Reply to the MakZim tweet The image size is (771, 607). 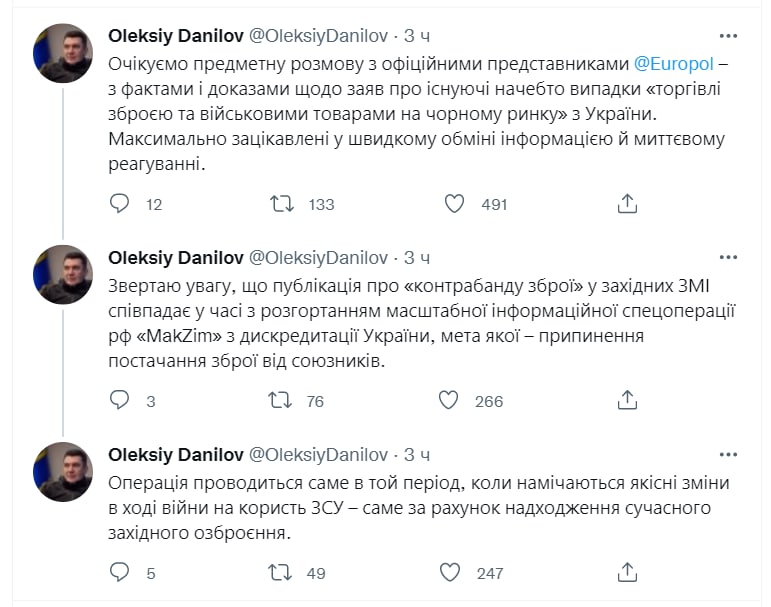[x=119, y=401]
